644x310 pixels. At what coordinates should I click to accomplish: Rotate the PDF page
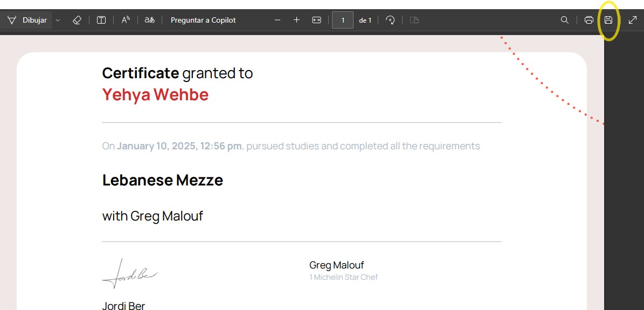tap(390, 20)
